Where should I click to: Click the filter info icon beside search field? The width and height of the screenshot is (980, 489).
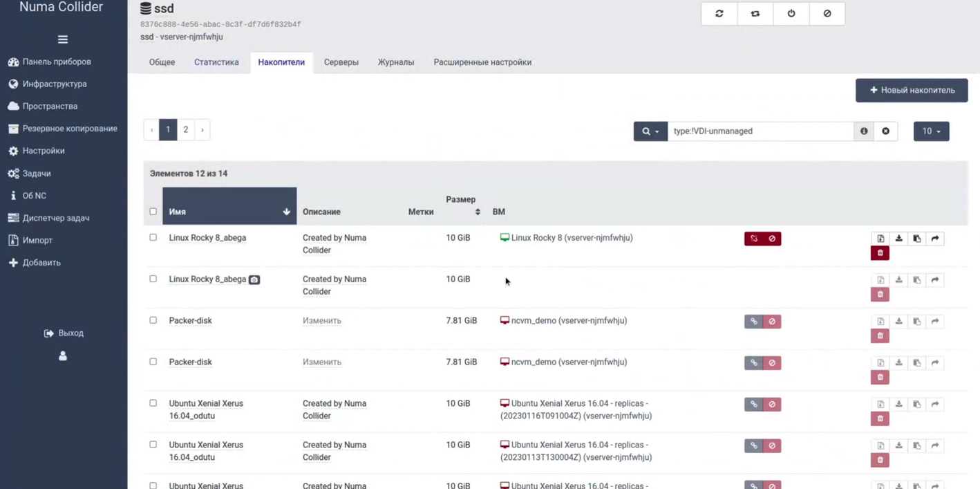pos(864,131)
